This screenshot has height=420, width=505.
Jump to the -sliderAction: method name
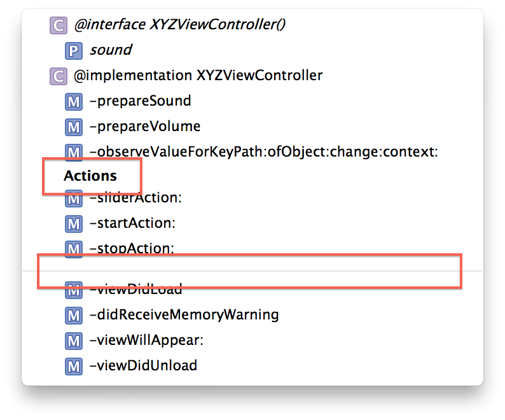pyautogui.click(x=136, y=199)
